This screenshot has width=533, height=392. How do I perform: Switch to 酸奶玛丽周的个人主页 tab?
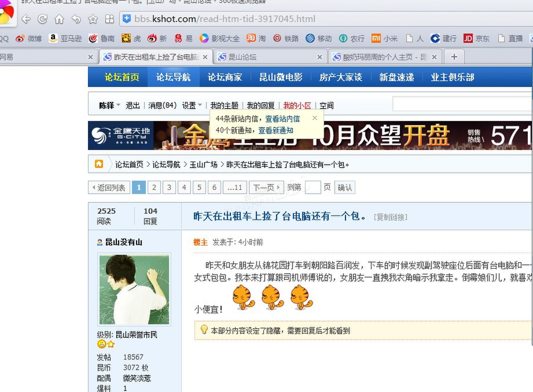(x=385, y=57)
